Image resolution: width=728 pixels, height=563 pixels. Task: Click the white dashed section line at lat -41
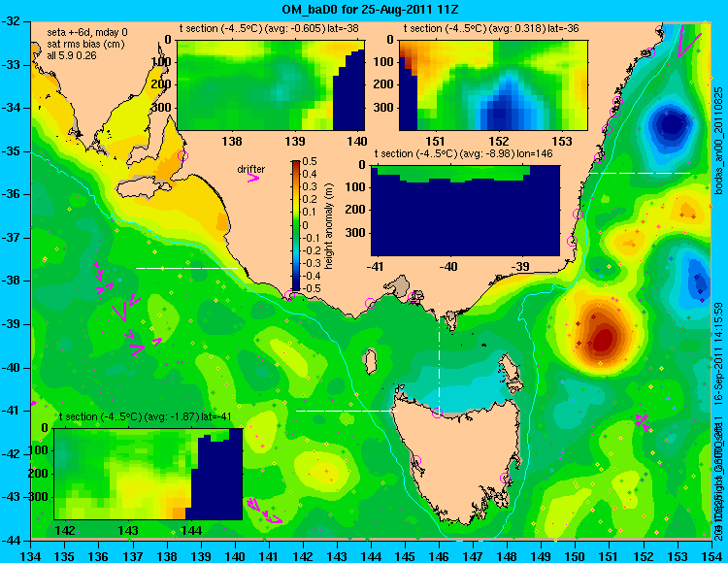coord(347,411)
